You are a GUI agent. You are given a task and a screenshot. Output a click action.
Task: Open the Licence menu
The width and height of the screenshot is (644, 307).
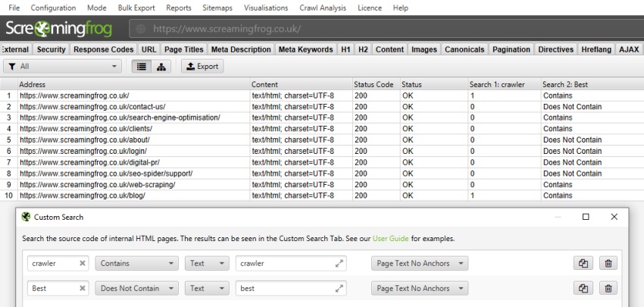coord(370,8)
